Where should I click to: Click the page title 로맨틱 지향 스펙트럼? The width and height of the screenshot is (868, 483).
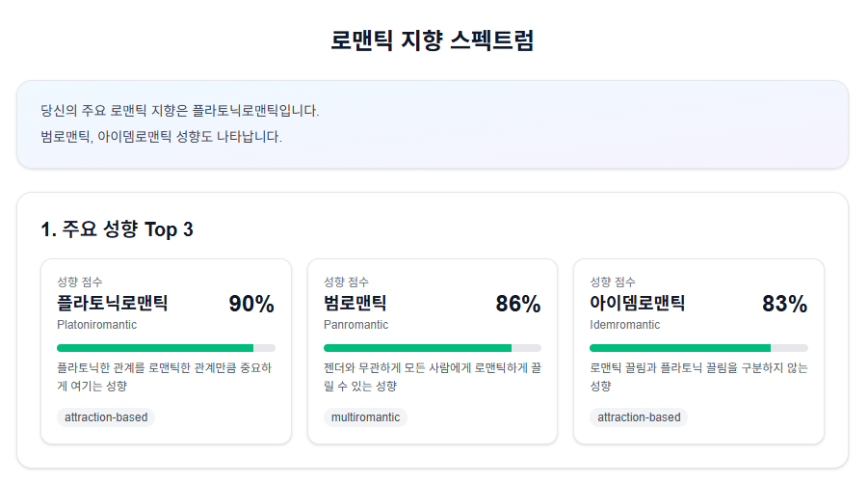[433, 40]
